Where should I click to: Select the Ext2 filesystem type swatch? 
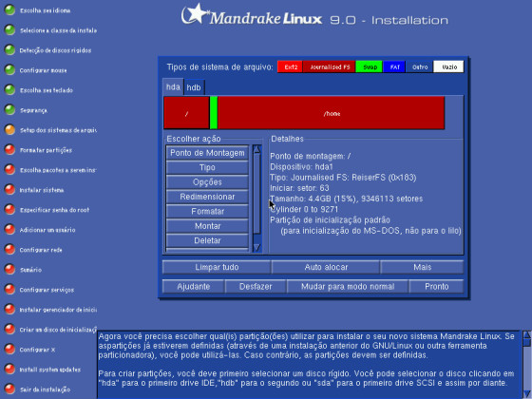291,66
